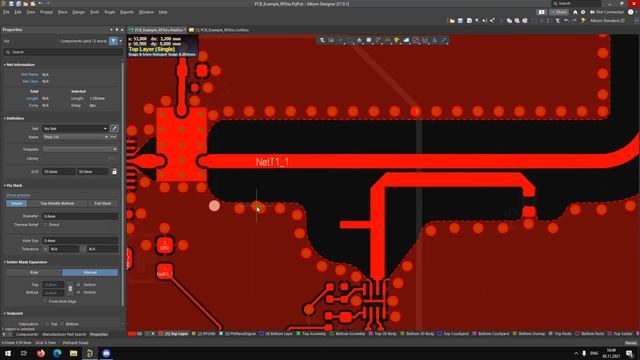Screen dimensions: 640x360
Task: Click the interactive routing icon in Active Bar
Action: [378, 40]
